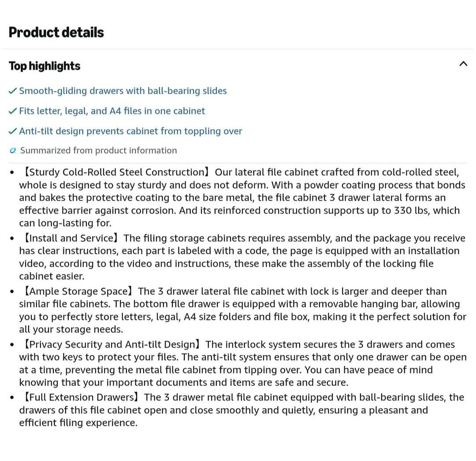
Task: Select Sturdy Cold-Rolled Steel Construction bullet title
Action: coord(116,172)
